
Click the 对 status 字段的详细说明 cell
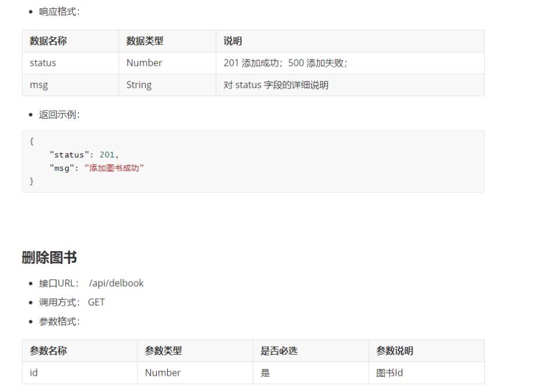350,85
